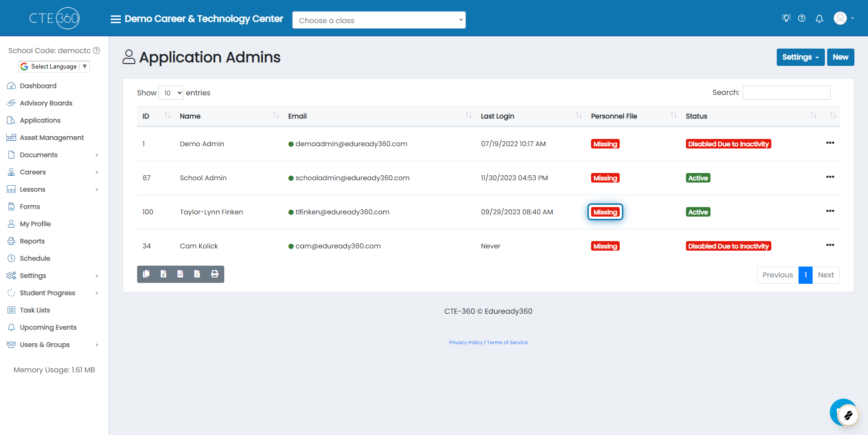Viewport: 868px width, 435px height.
Task: Click the lightbulb tips icon
Action: point(786,18)
